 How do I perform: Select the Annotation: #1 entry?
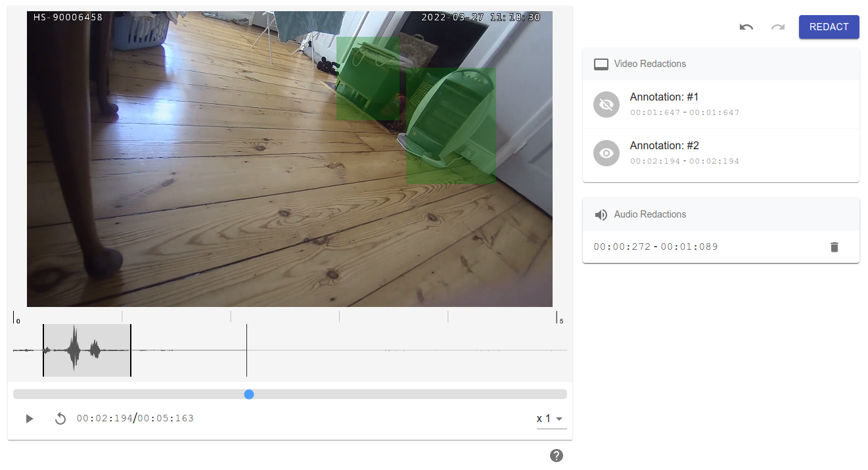[721, 105]
